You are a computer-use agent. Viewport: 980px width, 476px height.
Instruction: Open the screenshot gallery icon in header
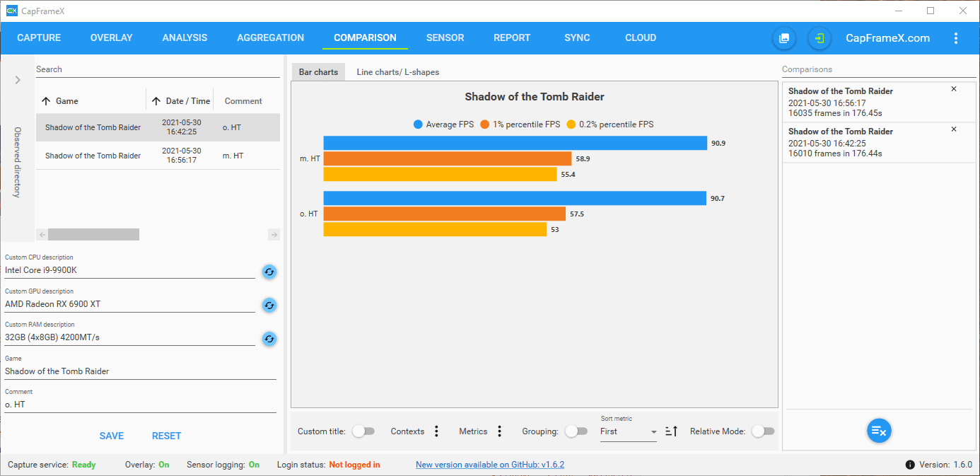click(784, 38)
